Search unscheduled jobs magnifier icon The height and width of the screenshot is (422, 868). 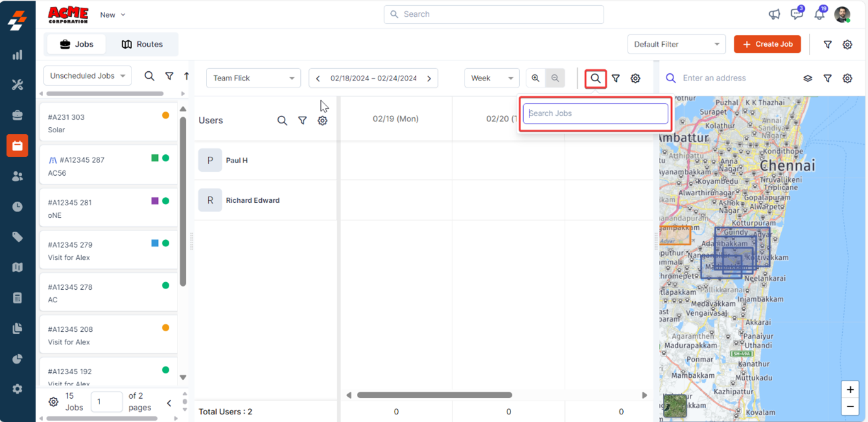click(149, 76)
